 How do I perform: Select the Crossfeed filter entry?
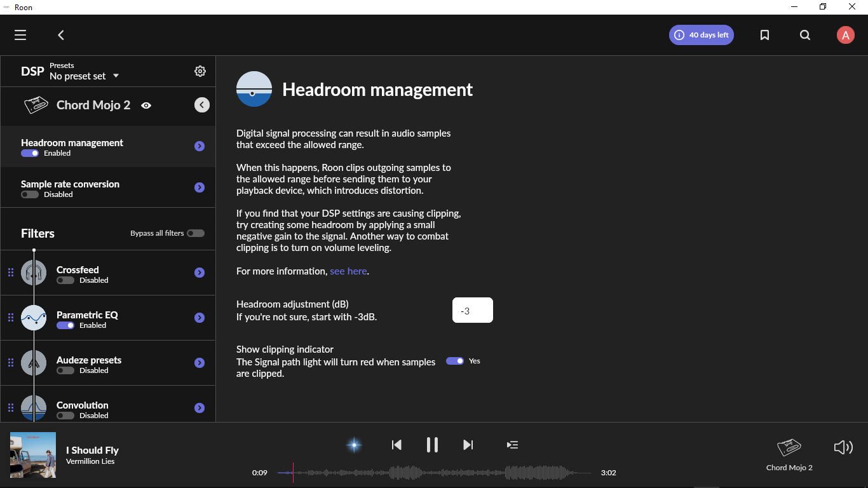tap(108, 273)
